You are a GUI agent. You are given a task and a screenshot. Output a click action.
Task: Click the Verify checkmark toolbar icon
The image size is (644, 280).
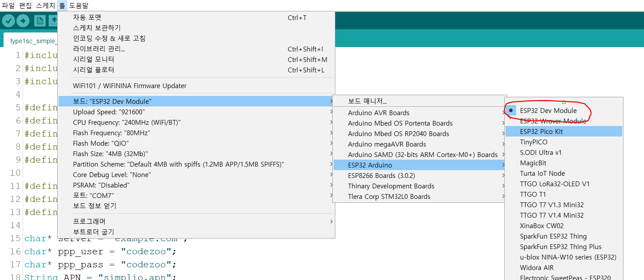(x=9, y=20)
